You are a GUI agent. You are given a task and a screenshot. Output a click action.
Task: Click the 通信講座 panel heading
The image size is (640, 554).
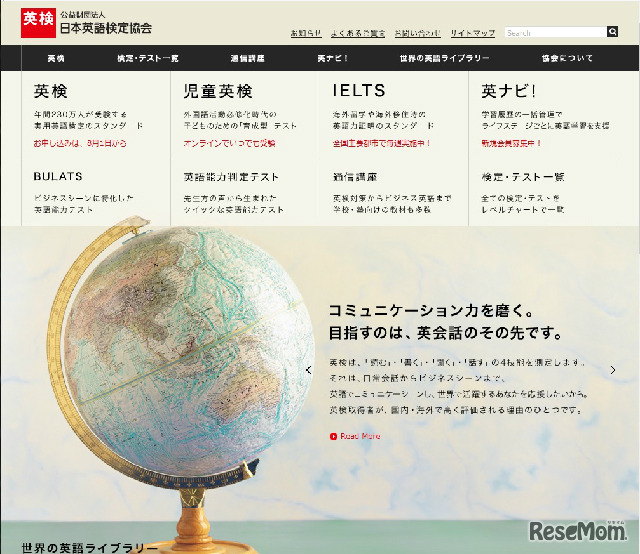point(355,177)
